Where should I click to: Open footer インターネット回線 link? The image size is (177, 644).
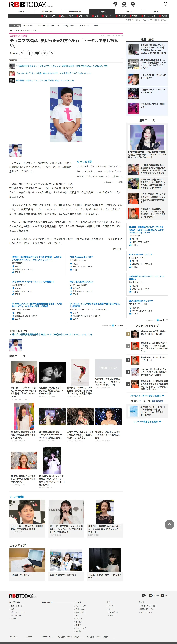pyautogui.click(x=148, y=606)
